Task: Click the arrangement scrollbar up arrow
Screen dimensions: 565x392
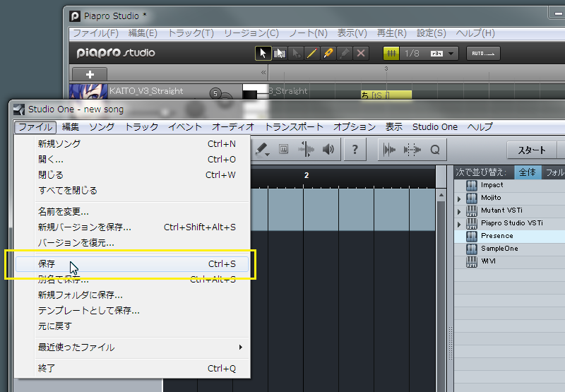Action: coord(441,195)
